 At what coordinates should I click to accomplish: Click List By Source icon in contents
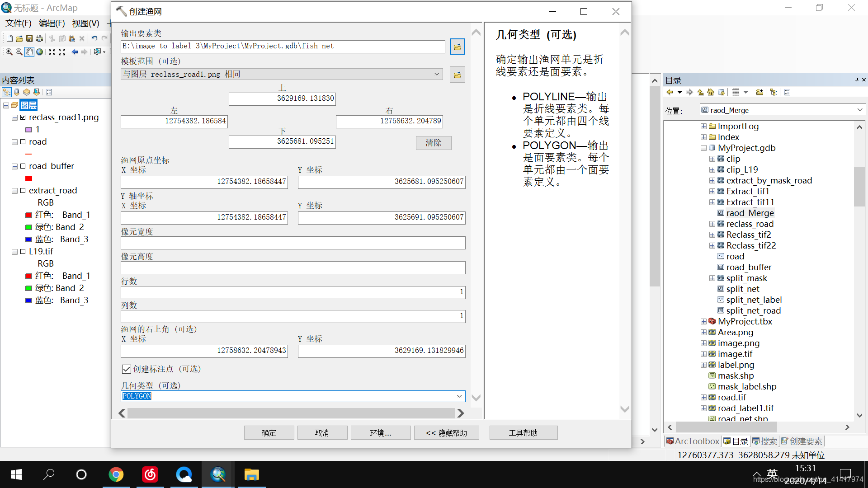[x=17, y=92]
